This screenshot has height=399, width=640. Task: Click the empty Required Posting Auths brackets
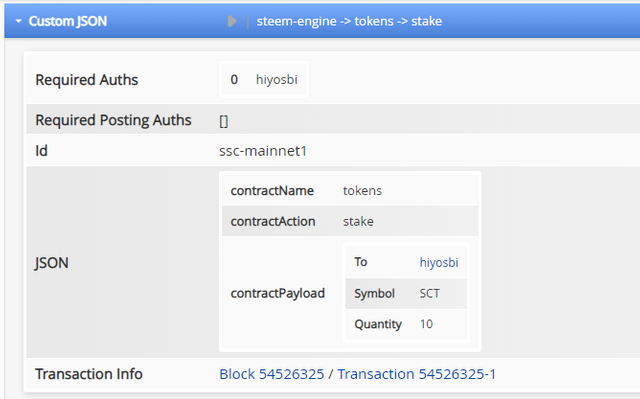coord(224,121)
